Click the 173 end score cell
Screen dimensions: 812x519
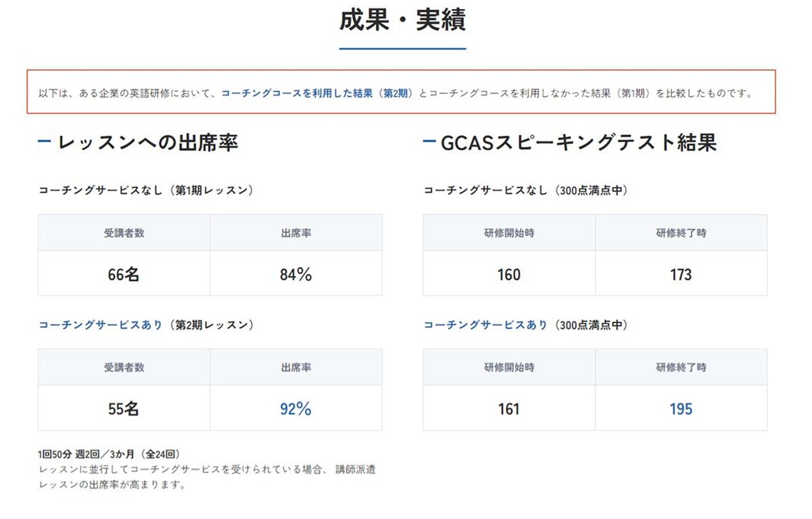pos(681,275)
